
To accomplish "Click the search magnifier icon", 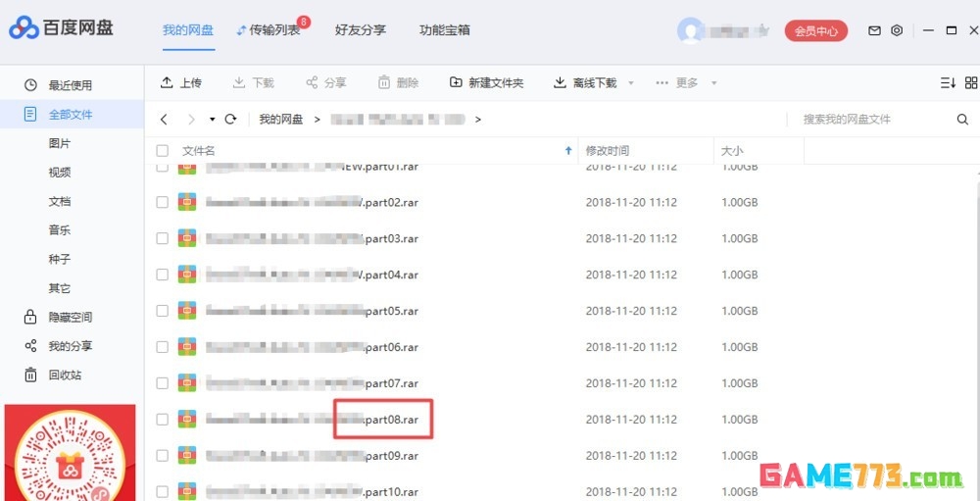I will pos(962,119).
